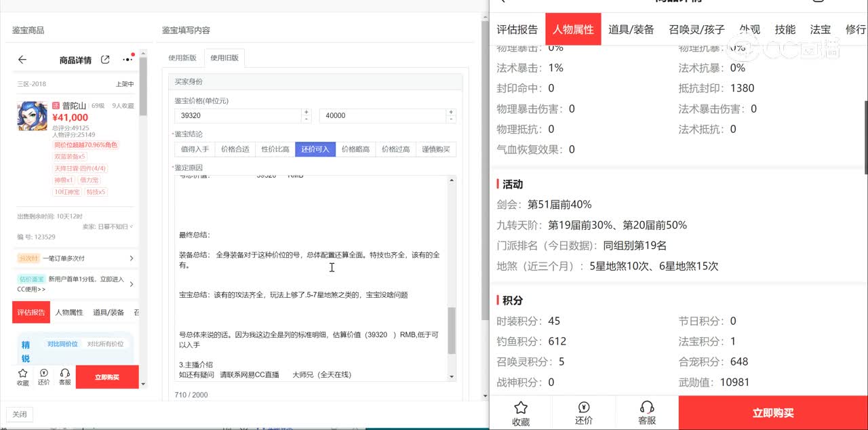Click the 鉴定原因 text area scrollbar
The height and width of the screenshot is (430, 868).
click(x=452, y=330)
